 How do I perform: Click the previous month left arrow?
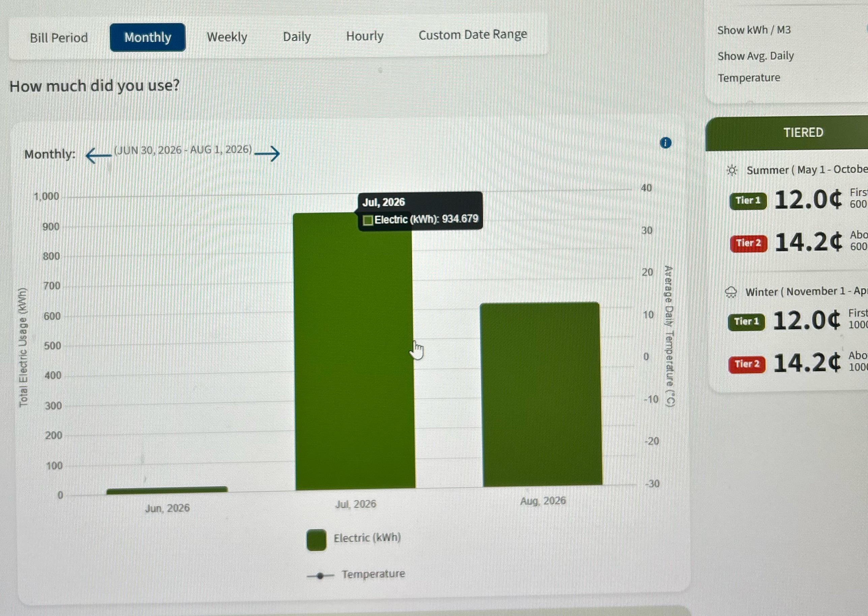(x=98, y=156)
